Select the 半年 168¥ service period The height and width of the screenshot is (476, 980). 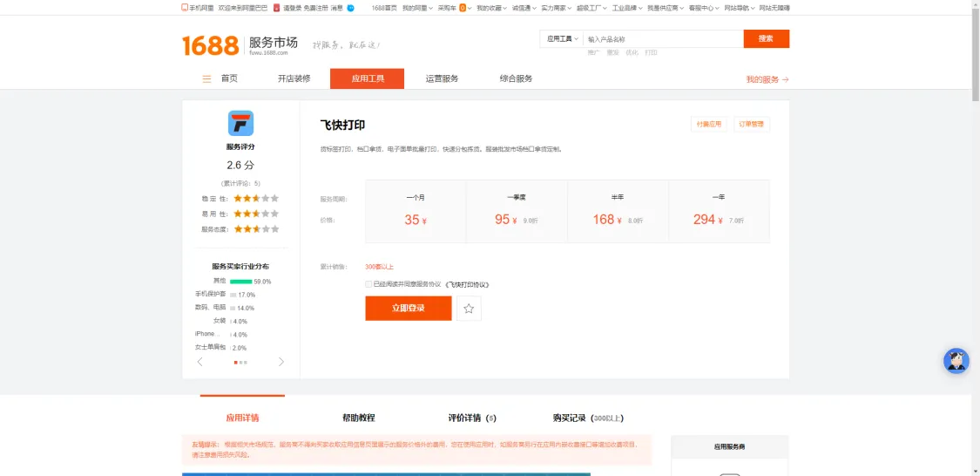(x=618, y=212)
